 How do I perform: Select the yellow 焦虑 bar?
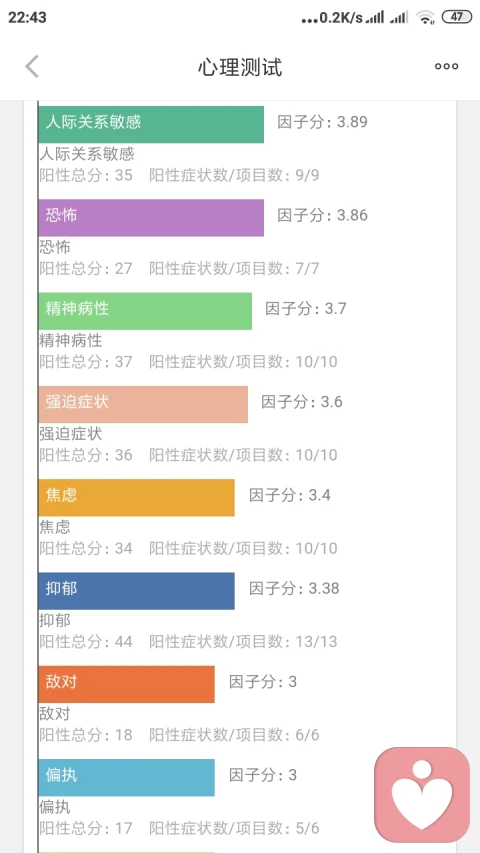click(x=136, y=498)
